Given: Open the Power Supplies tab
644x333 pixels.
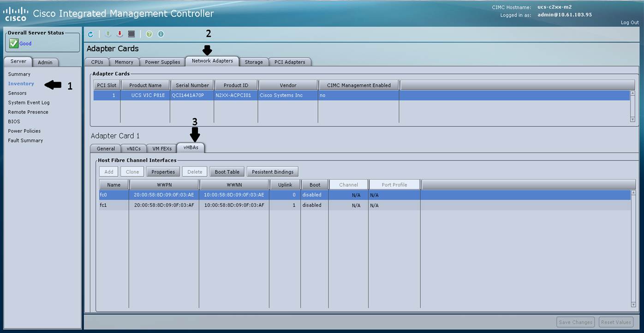Looking at the screenshot, I should (x=162, y=62).
